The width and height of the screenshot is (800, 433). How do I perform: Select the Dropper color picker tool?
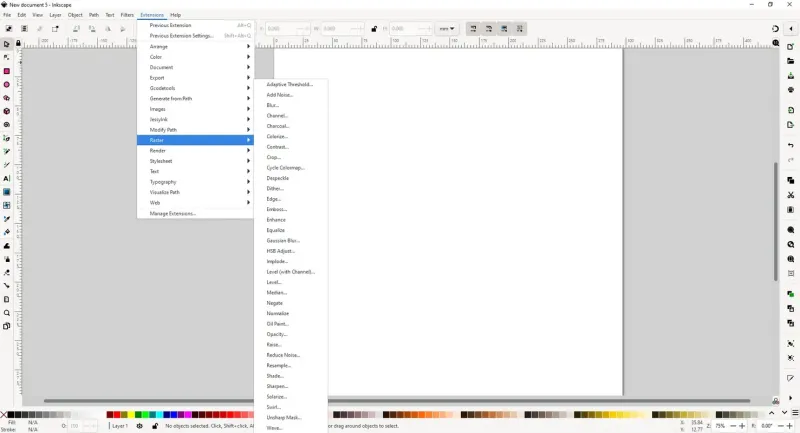click(x=7, y=219)
